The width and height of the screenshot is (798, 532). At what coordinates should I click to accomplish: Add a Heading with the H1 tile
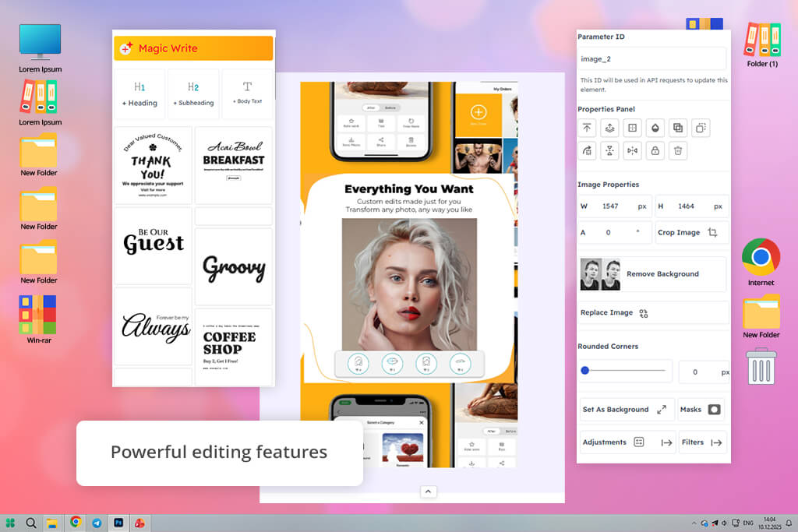[139, 94]
